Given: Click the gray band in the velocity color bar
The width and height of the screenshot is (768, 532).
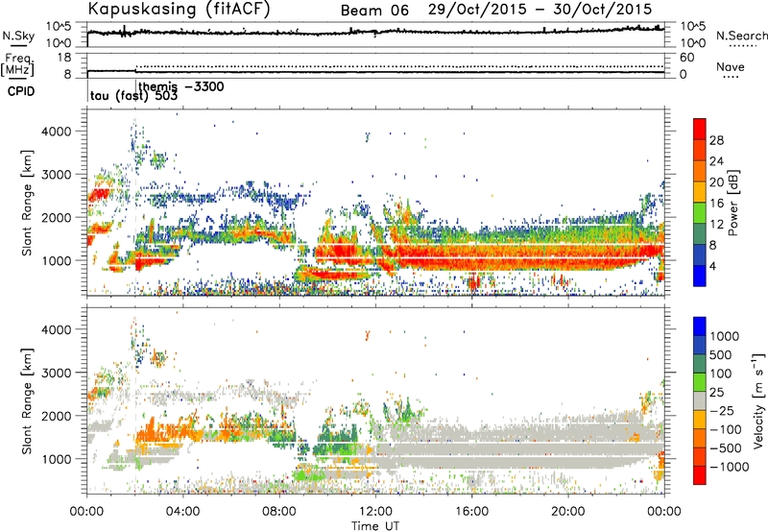Looking at the screenshot, I should tap(700, 401).
